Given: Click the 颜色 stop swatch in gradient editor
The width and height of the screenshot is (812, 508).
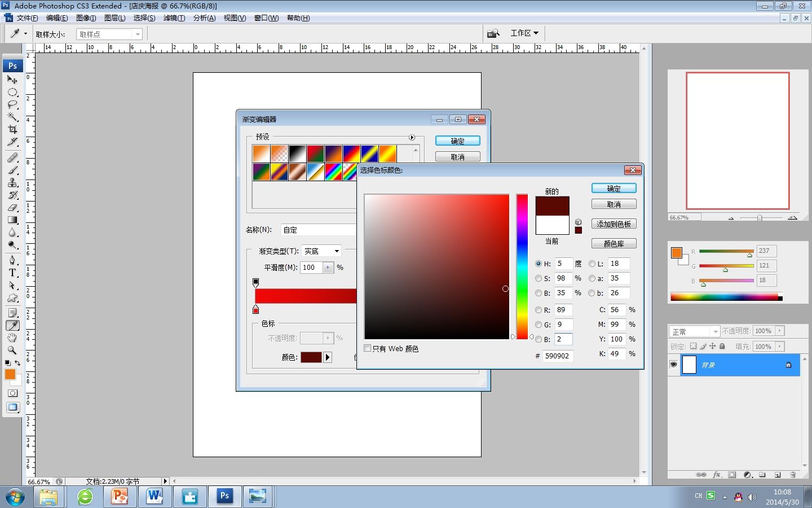Looking at the screenshot, I should pyautogui.click(x=311, y=357).
